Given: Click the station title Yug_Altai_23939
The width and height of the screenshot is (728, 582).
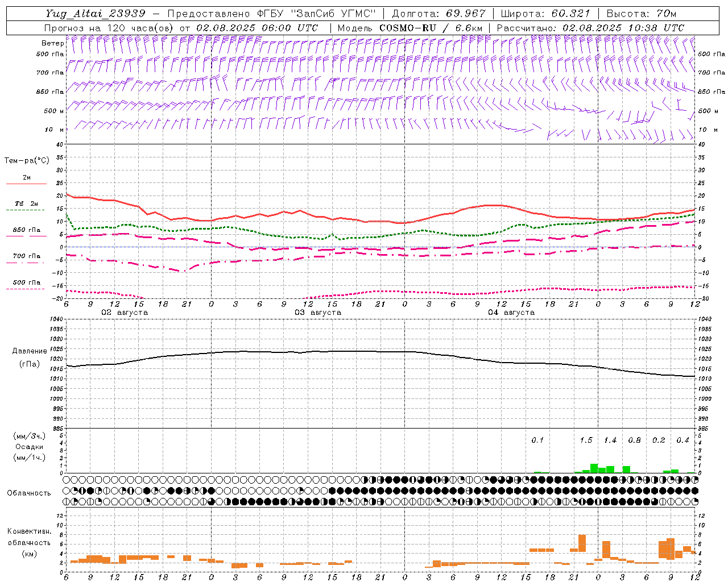Looking at the screenshot, I should point(96,13).
